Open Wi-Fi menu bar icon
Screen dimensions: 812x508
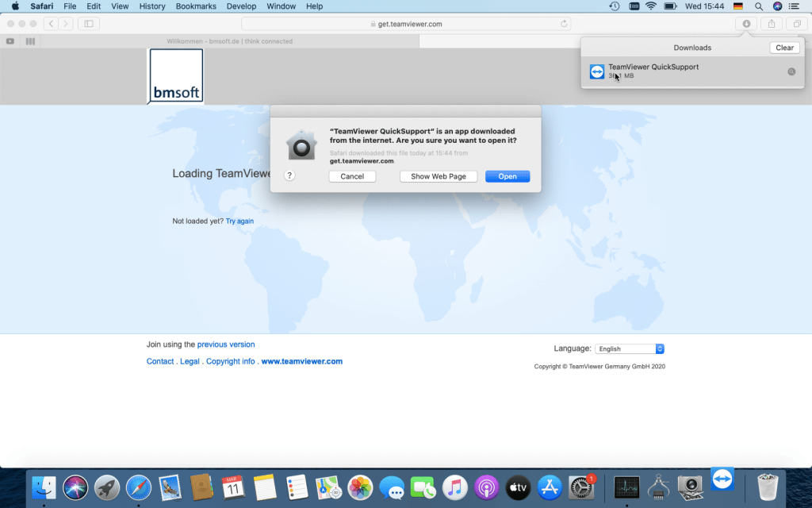651,6
